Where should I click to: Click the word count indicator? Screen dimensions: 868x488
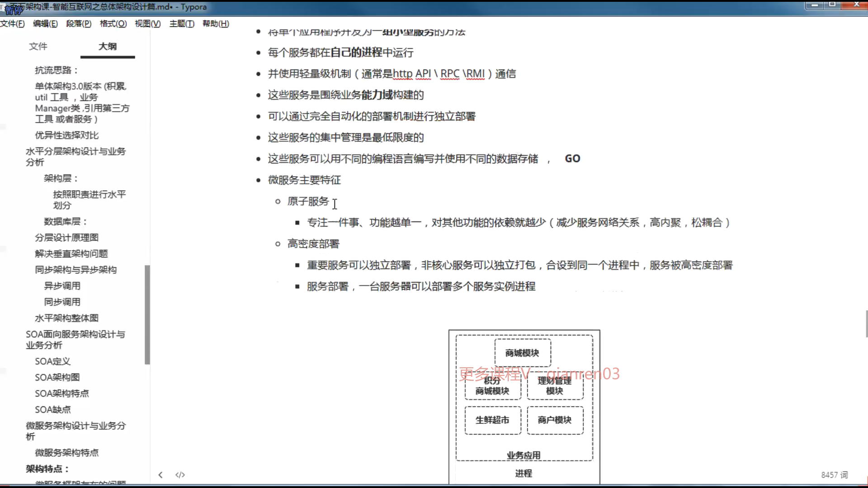(x=834, y=475)
